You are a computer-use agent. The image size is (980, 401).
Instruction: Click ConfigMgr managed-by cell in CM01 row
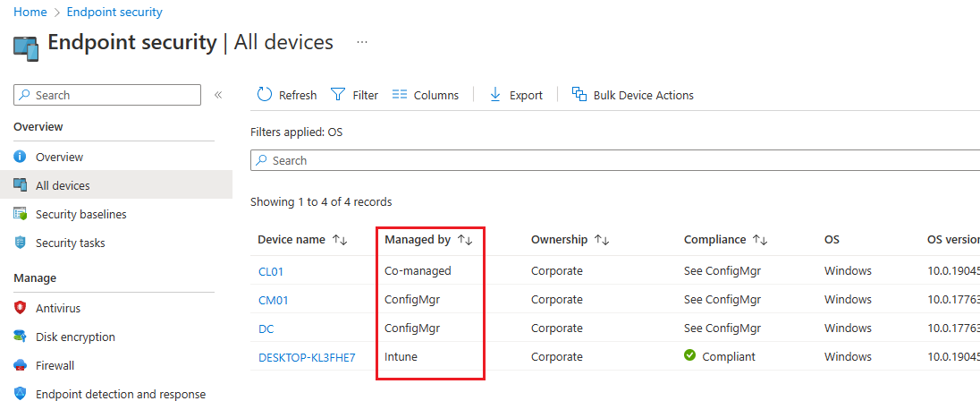[412, 300]
